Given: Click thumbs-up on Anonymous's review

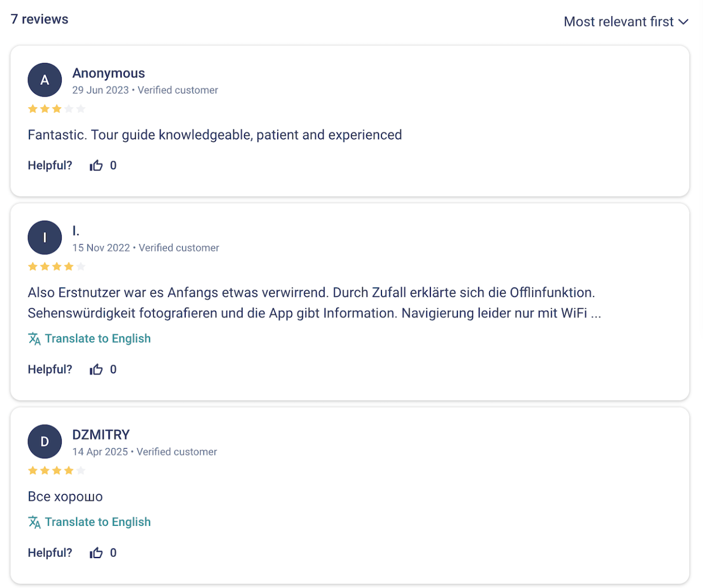Looking at the screenshot, I should pyautogui.click(x=96, y=166).
